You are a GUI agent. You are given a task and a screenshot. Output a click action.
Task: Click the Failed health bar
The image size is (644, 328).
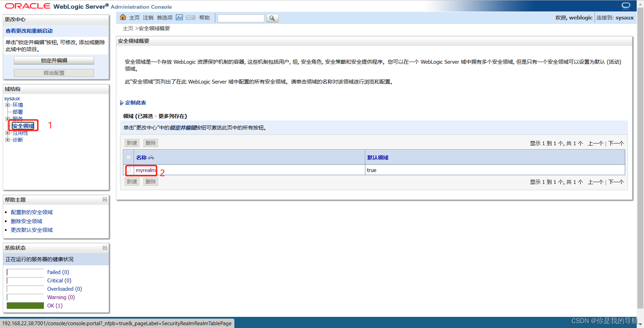(25, 272)
